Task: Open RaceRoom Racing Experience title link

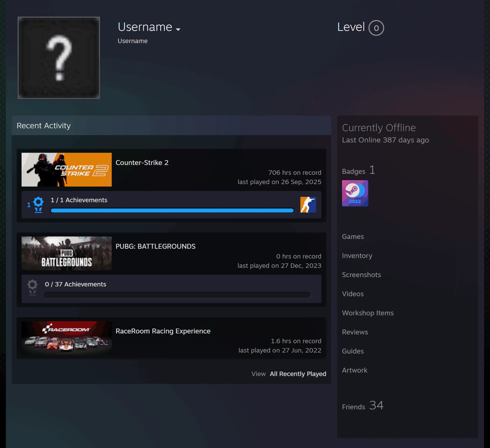Action: [x=163, y=331]
